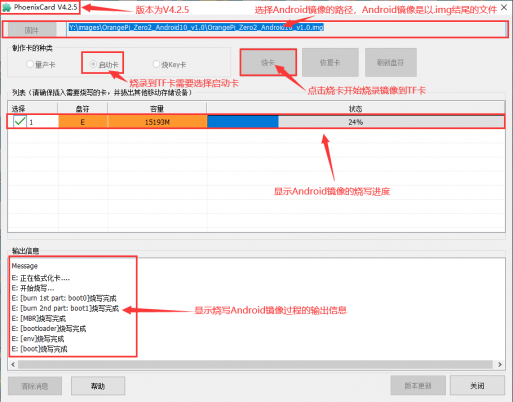Click the 容量 column header
Screen dimensions: 513x402
(157, 108)
